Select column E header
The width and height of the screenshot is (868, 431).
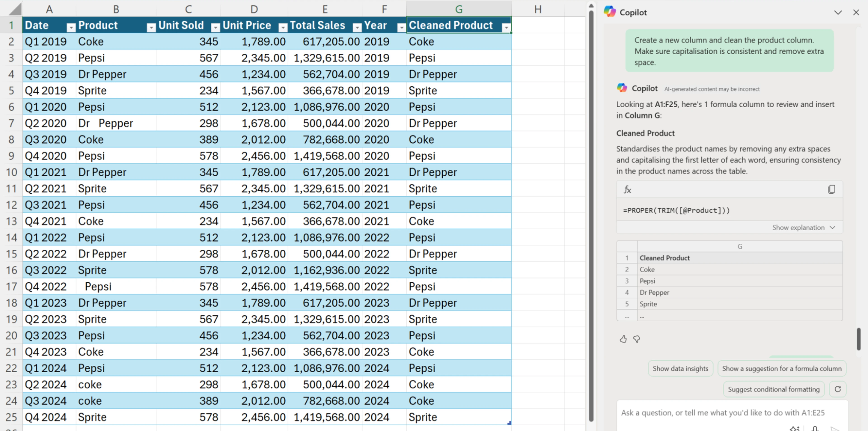click(325, 9)
